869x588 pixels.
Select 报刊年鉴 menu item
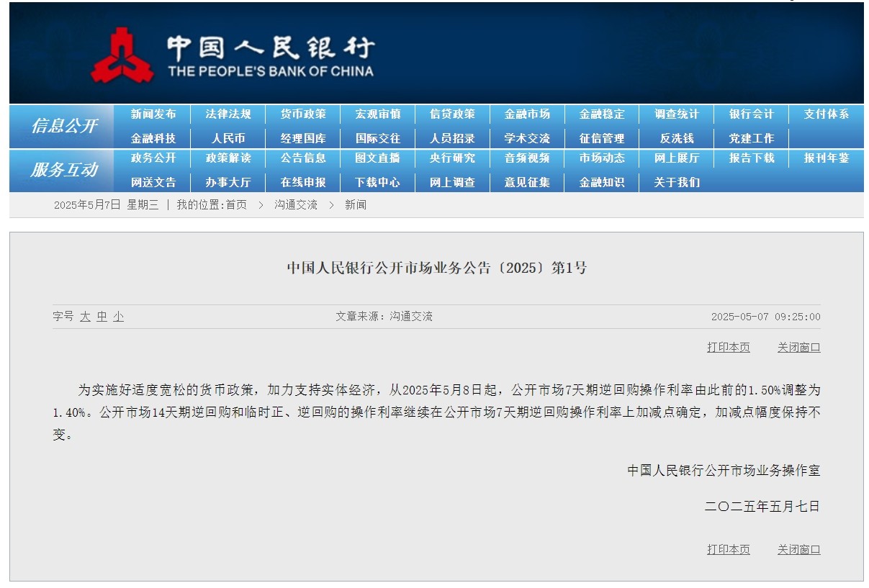(827, 158)
